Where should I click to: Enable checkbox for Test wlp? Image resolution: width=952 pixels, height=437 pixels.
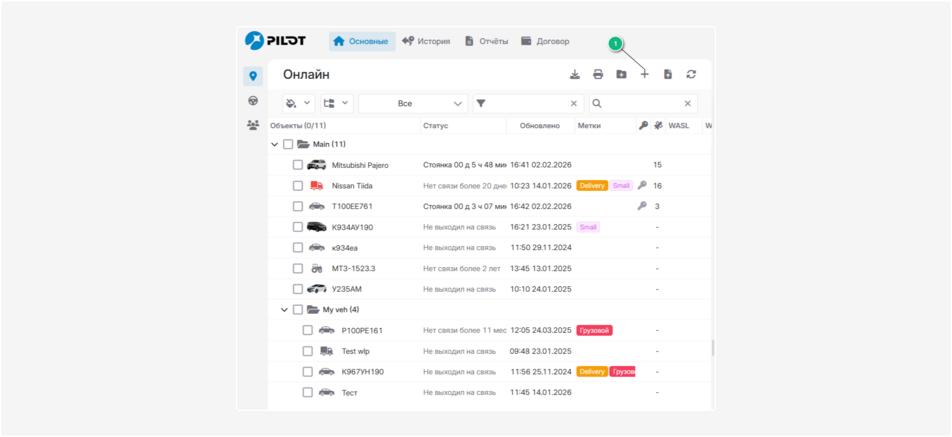[x=308, y=351]
